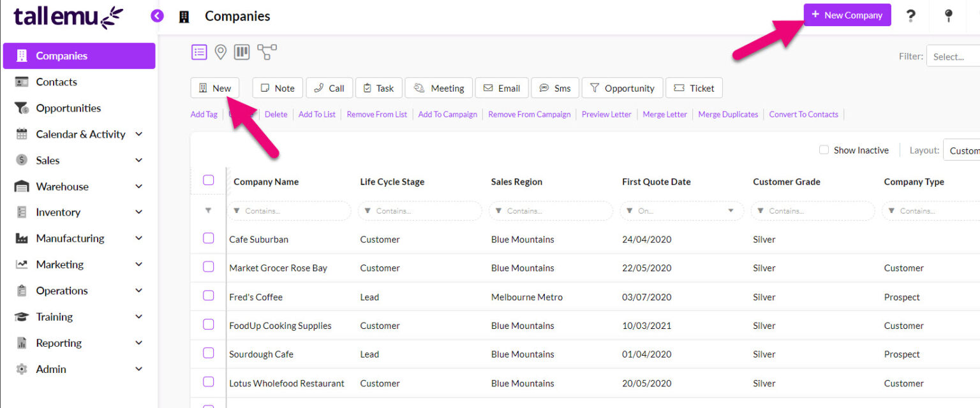The width and height of the screenshot is (980, 408).
Task: Switch to the map view of companies
Action: point(220,52)
